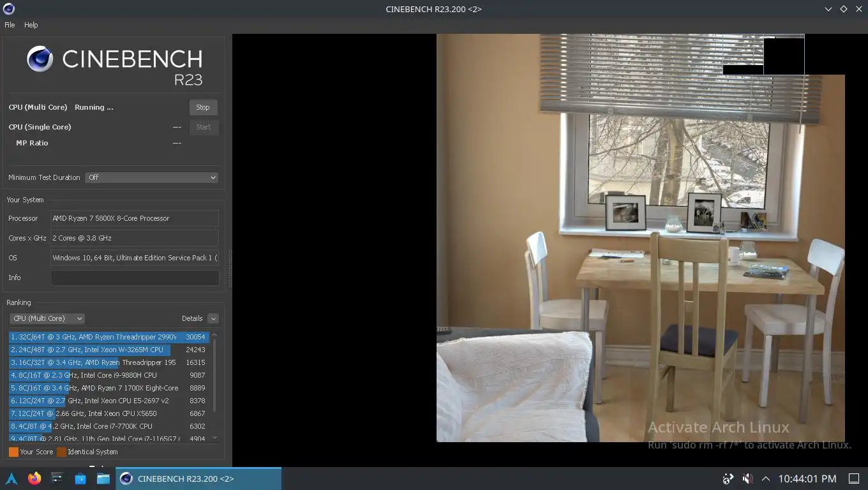
Task: Click the 'Ranking' section heading
Action: tap(19, 302)
